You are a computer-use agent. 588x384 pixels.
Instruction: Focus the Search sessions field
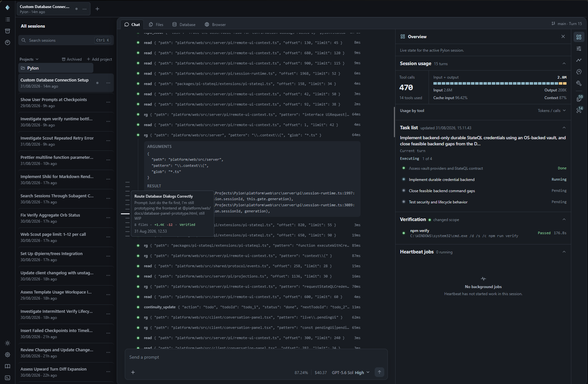[x=66, y=40]
